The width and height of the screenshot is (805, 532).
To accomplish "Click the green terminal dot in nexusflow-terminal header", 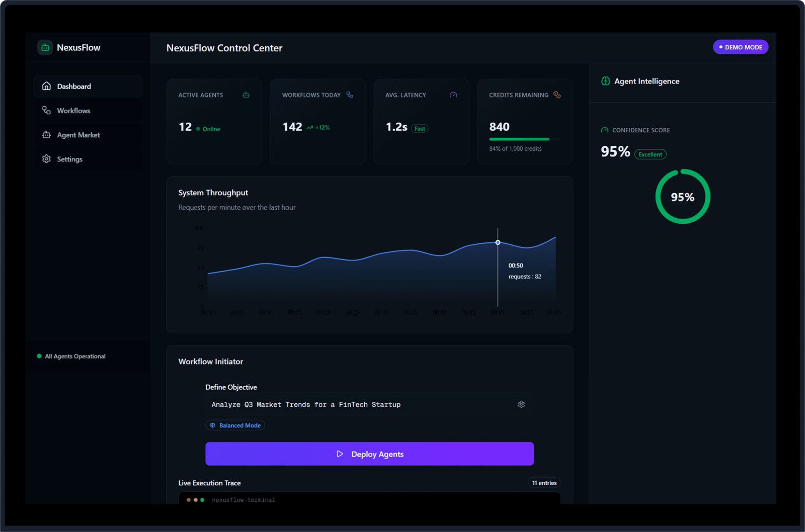I will [x=202, y=500].
